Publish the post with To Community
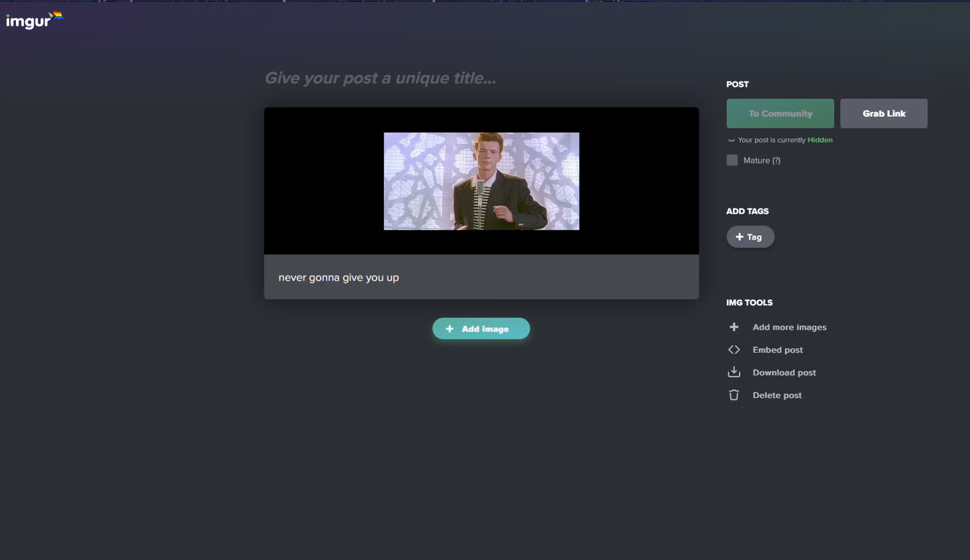Viewport: 970px width, 560px height. (x=780, y=114)
